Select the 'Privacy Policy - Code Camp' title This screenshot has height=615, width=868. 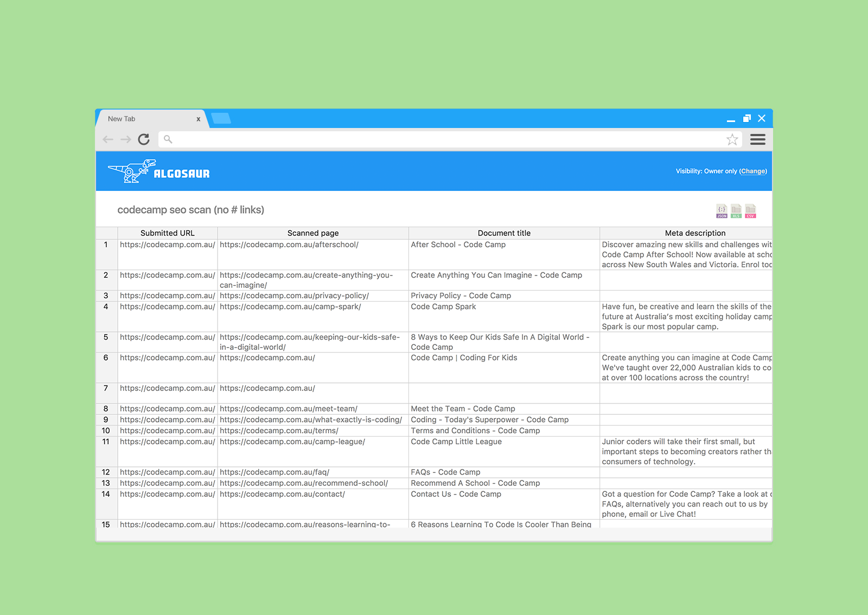pos(461,296)
